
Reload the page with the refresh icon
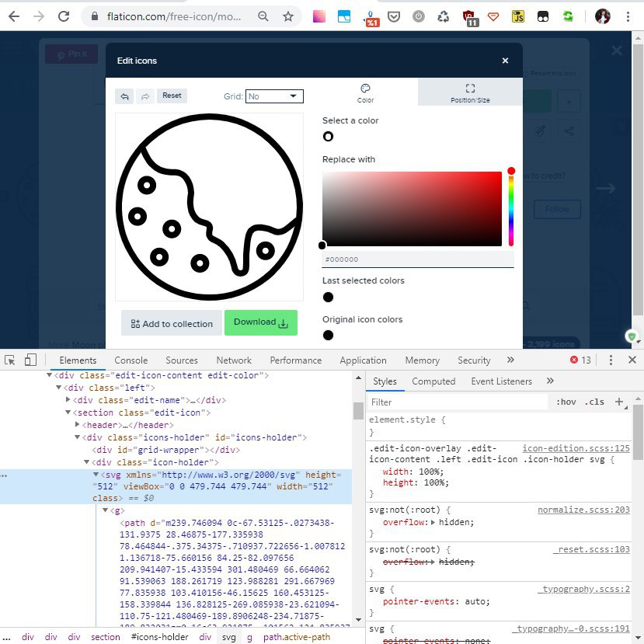tap(64, 16)
